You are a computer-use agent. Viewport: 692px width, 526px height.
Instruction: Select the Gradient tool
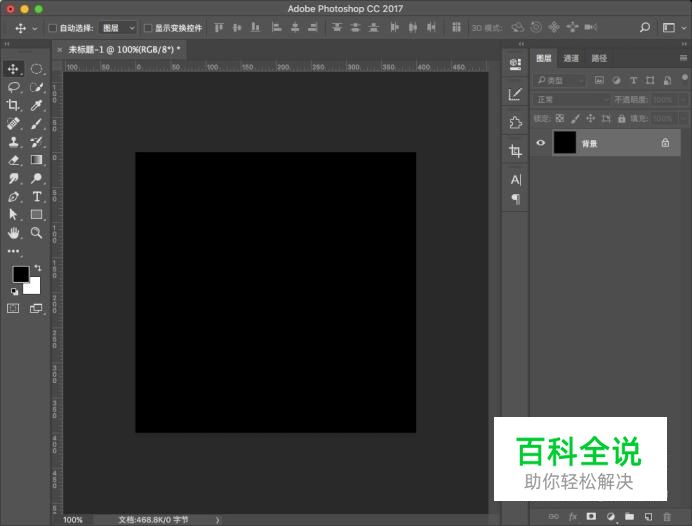[37, 160]
